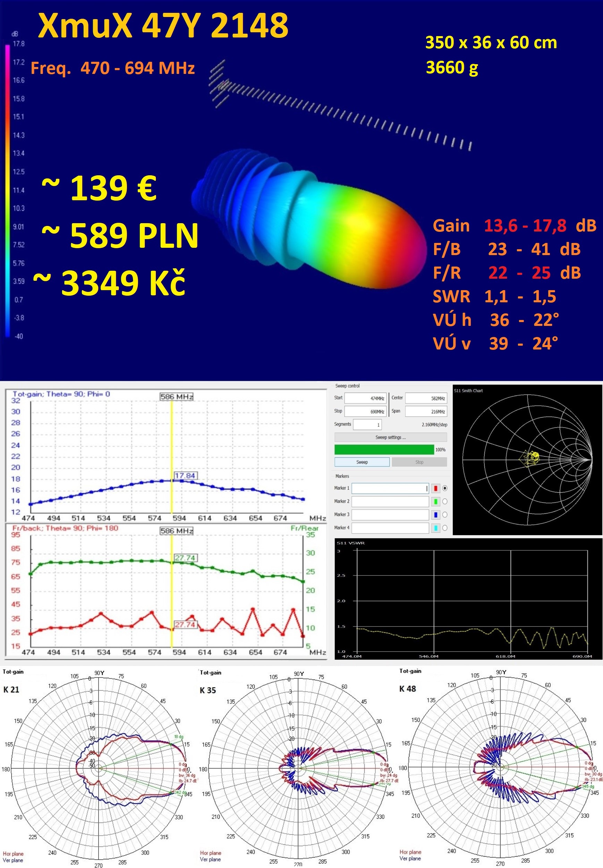Click the Center frequency field showing 582MHz
Image resolution: width=603 pixels, height=868 pixels.
coord(426,398)
